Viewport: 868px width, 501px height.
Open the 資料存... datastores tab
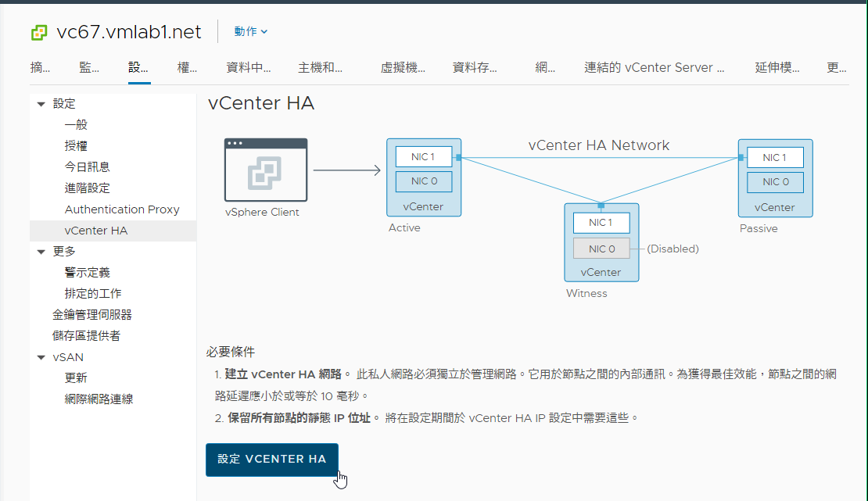click(475, 67)
